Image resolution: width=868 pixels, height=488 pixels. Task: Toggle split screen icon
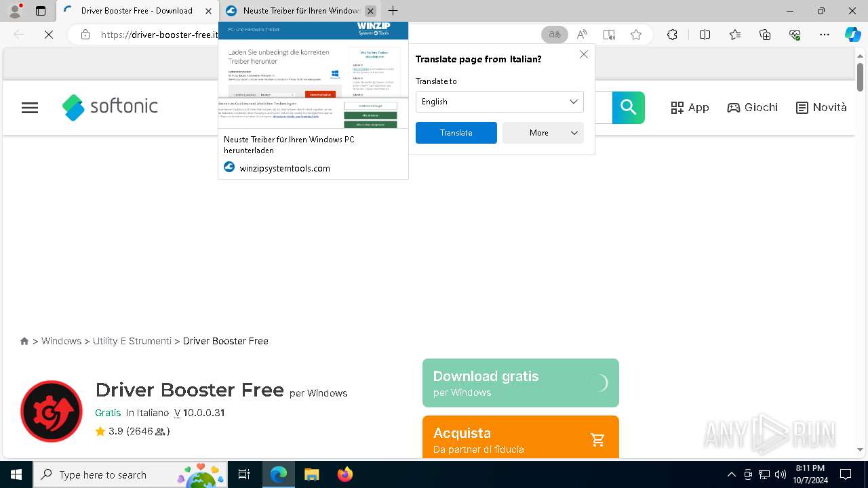[705, 35]
